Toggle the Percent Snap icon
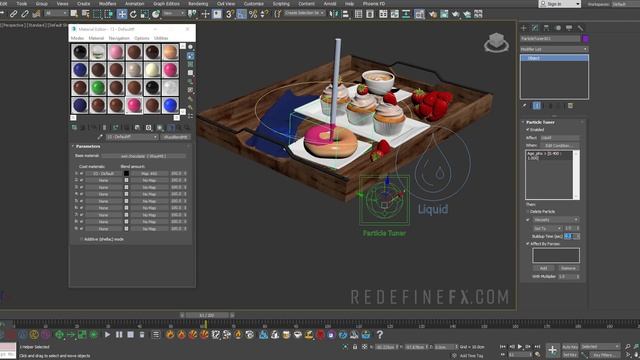Viewport: 640px width, 360px height. pyautogui.click(x=253, y=14)
